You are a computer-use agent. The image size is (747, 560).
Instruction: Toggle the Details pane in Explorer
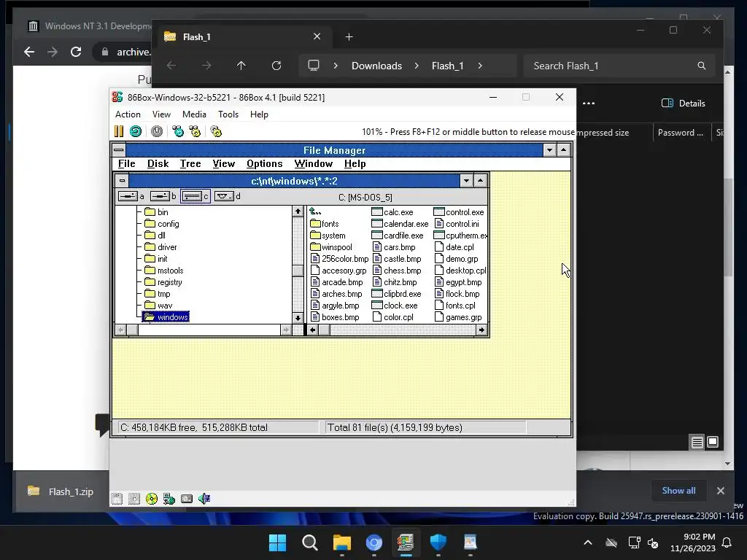683,104
